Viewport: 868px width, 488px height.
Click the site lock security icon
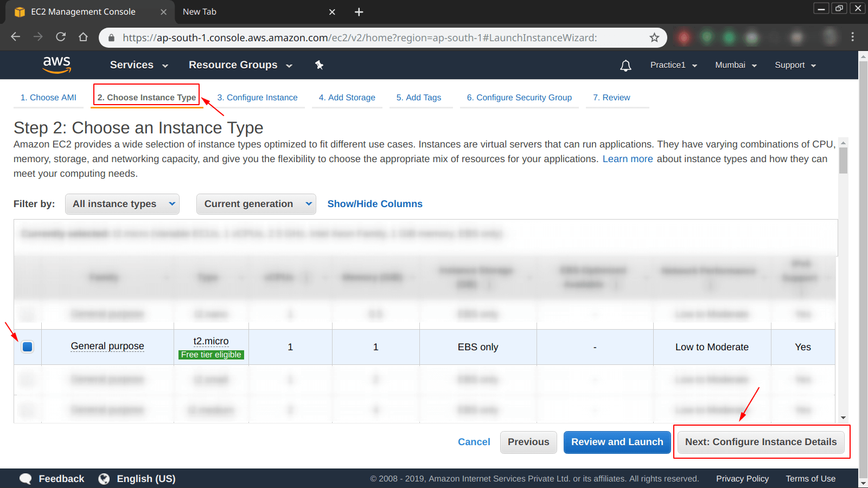[112, 37]
